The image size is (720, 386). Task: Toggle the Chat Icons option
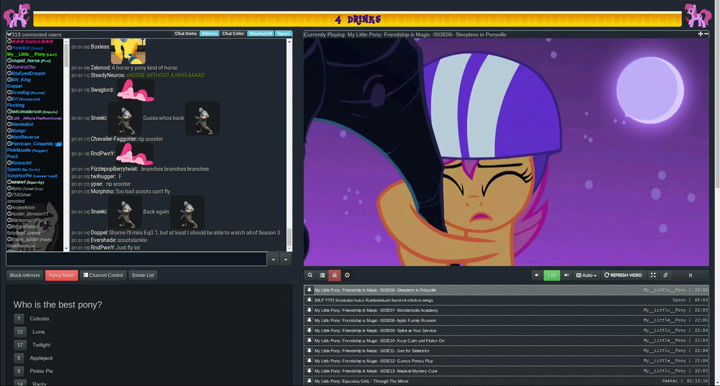click(186, 34)
